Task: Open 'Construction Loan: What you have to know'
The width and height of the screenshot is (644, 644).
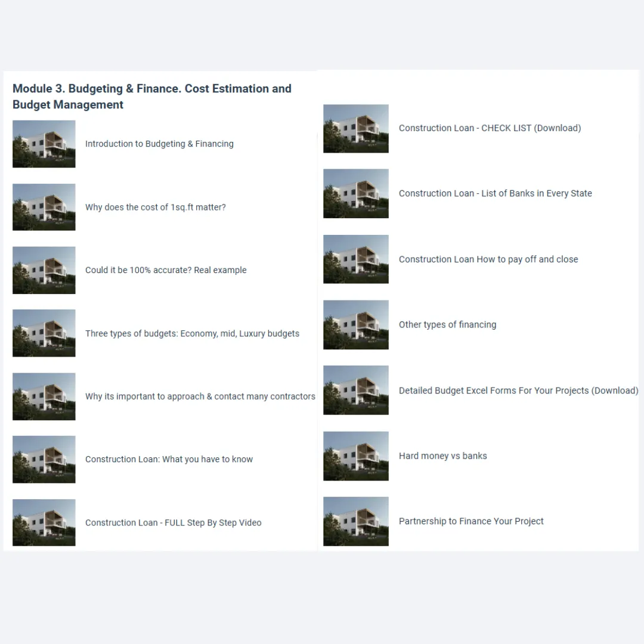Action: (169, 459)
